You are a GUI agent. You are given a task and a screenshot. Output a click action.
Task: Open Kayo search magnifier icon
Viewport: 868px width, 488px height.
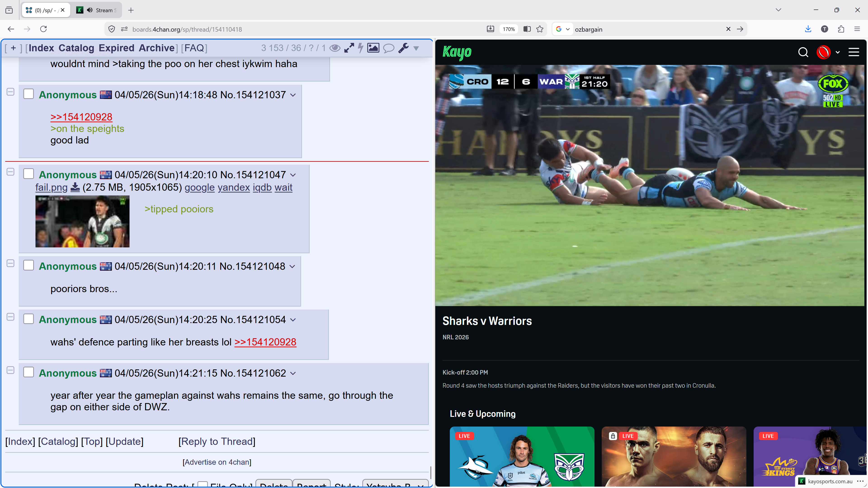[803, 52]
